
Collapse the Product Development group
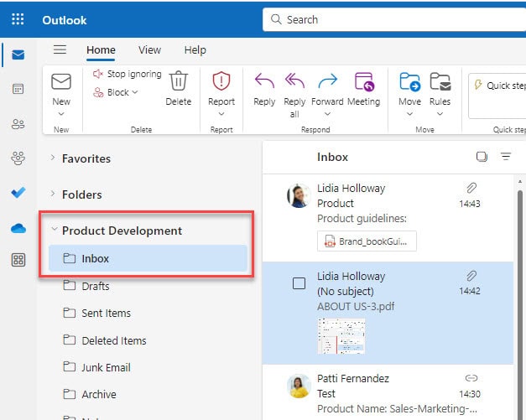click(54, 229)
